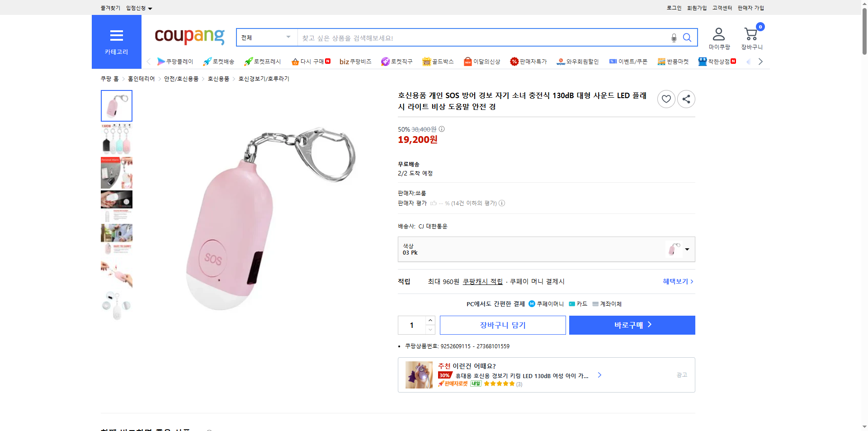Screen dimensions: 868x431
Task: Open 이달의신상 via its bag icon
Action: tap(467, 61)
